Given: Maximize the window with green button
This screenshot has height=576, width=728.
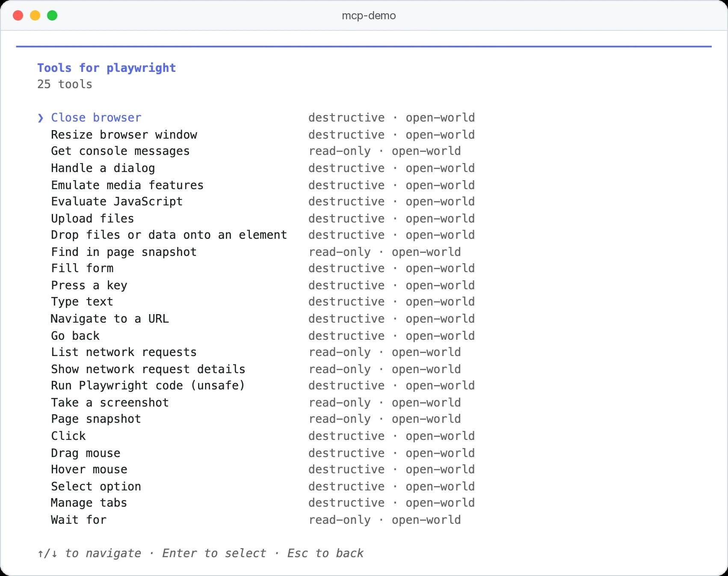Looking at the screenshot, I should pos(52,16).
